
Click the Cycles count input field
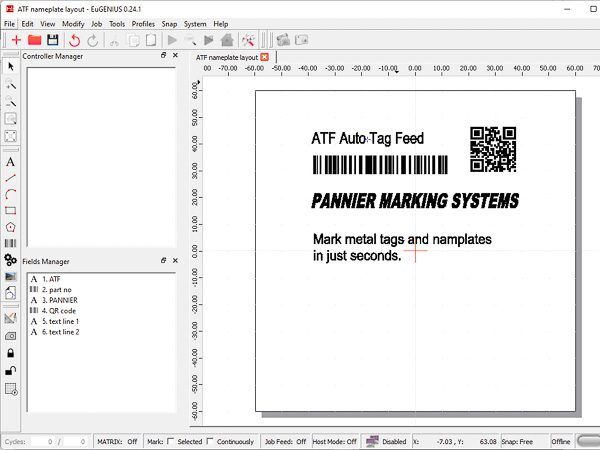pyautogui.click(x=41, y=441)
